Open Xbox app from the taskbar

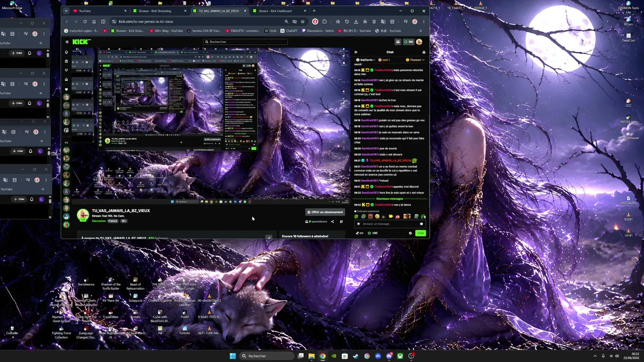tap(400, 356)
